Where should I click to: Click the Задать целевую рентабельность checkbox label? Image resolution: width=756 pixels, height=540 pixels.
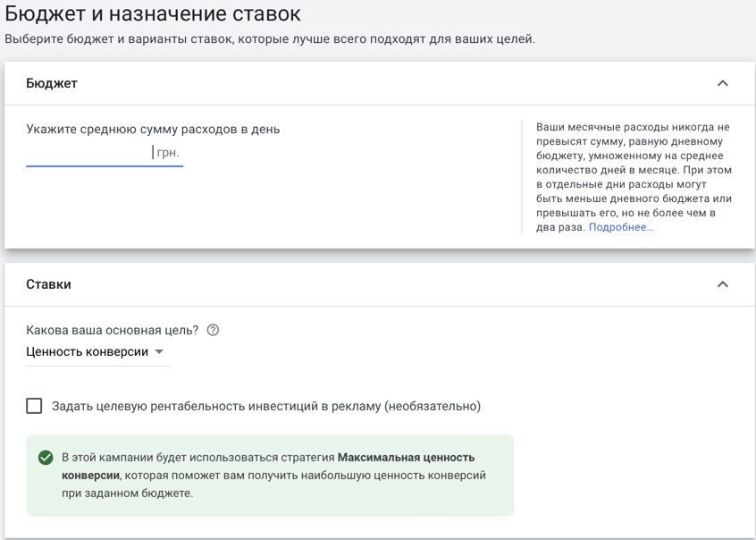tap(266, 406)
